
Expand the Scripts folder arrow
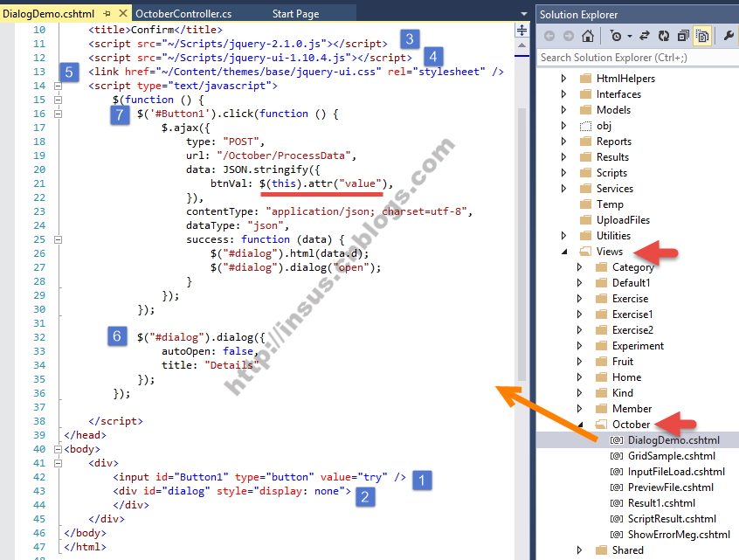[x=563, y=172]
